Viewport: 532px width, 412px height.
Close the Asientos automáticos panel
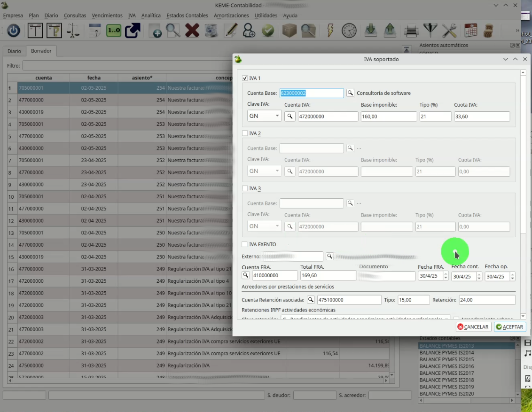click(x=518, y=45)
